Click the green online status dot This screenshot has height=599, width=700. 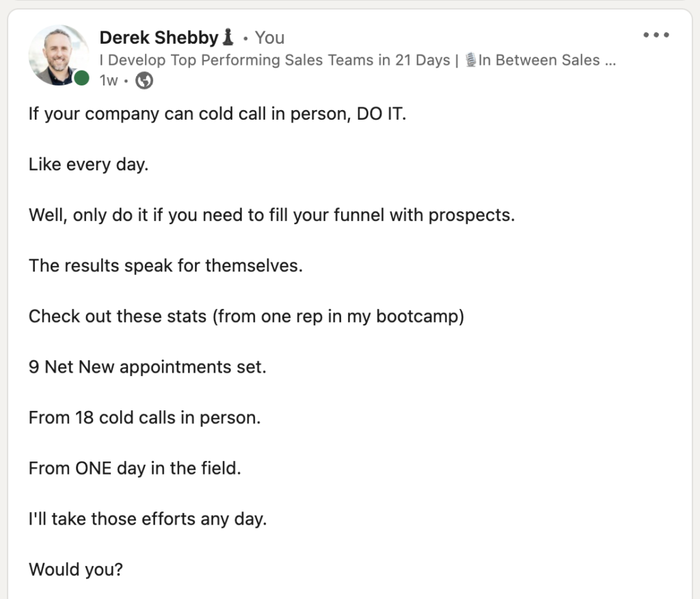[81, 78]
